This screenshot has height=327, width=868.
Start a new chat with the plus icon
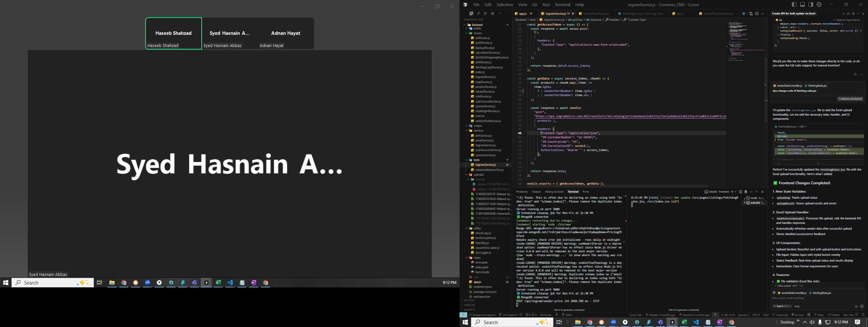(x=843, y=13)
